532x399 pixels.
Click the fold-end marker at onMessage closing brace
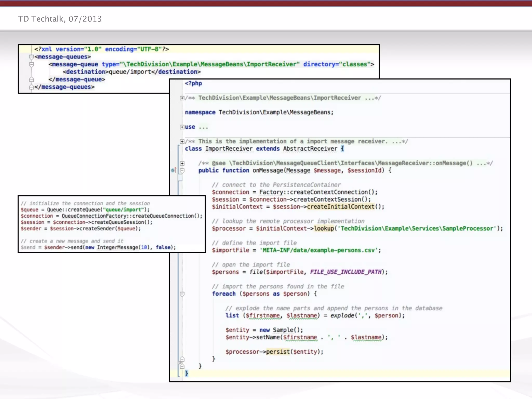(182, 366)
